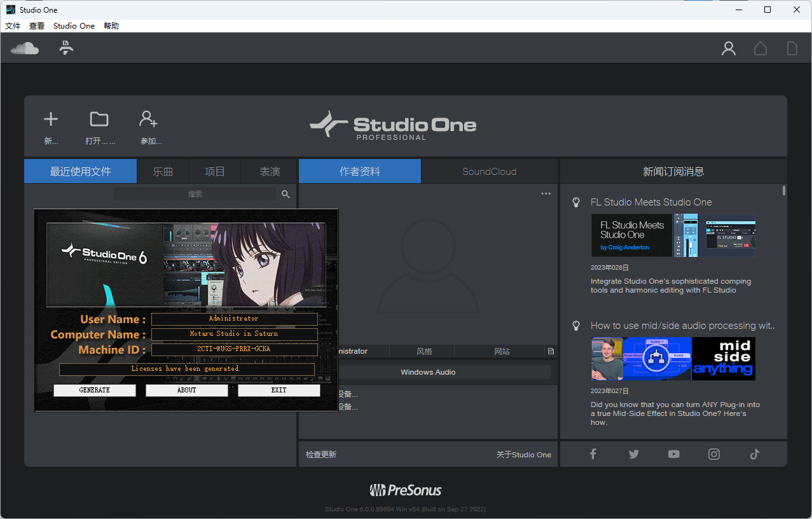Open the 文件 menu
Screen dimensions: 812x519
point(13,26)
